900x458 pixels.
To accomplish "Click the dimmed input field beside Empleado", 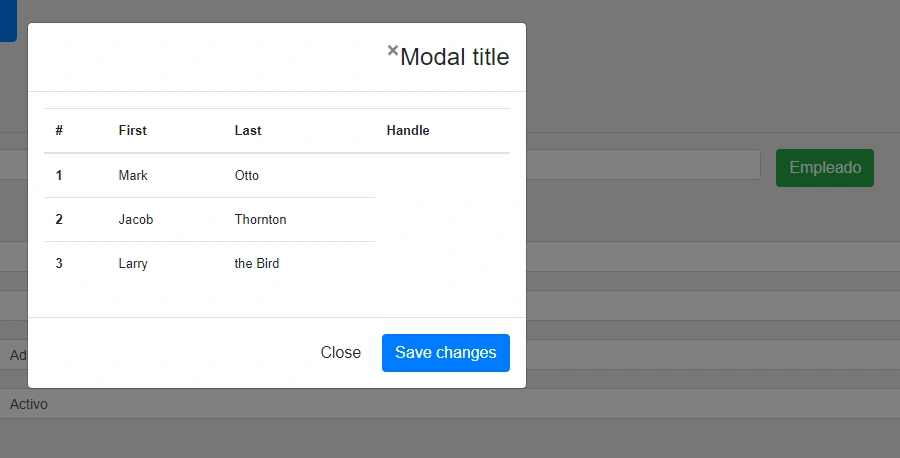I will click(x=643, y=165).
